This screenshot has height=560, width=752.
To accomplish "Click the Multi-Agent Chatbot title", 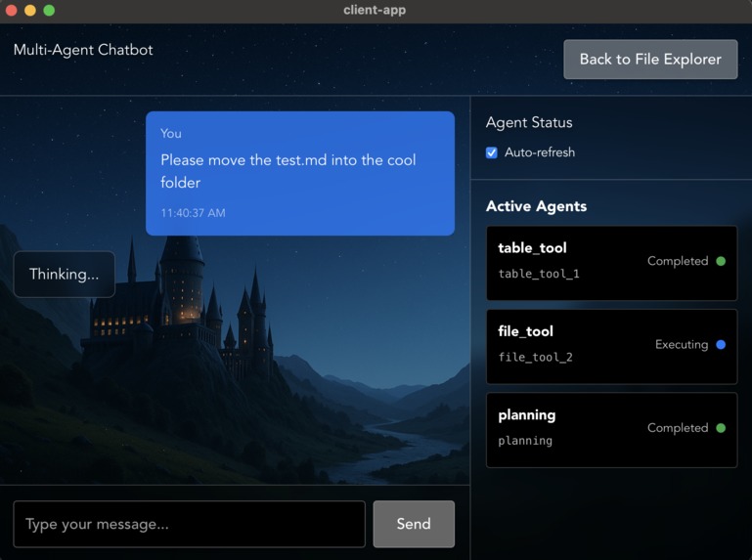I will [x=83, y=50].
